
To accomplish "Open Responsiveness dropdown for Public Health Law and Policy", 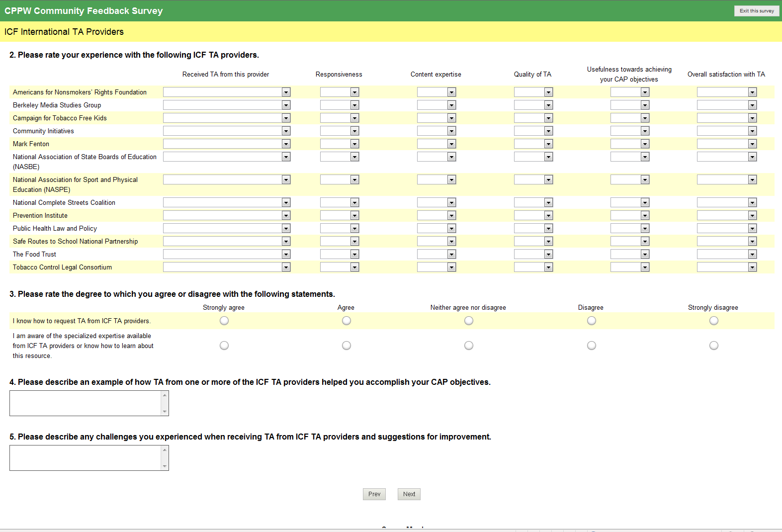I will pos(339,229).
